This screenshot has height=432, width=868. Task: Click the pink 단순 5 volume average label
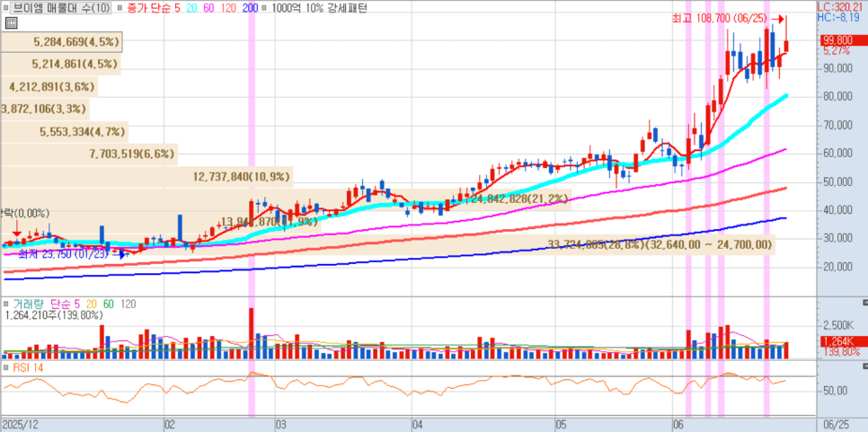(x=65, y=304)
